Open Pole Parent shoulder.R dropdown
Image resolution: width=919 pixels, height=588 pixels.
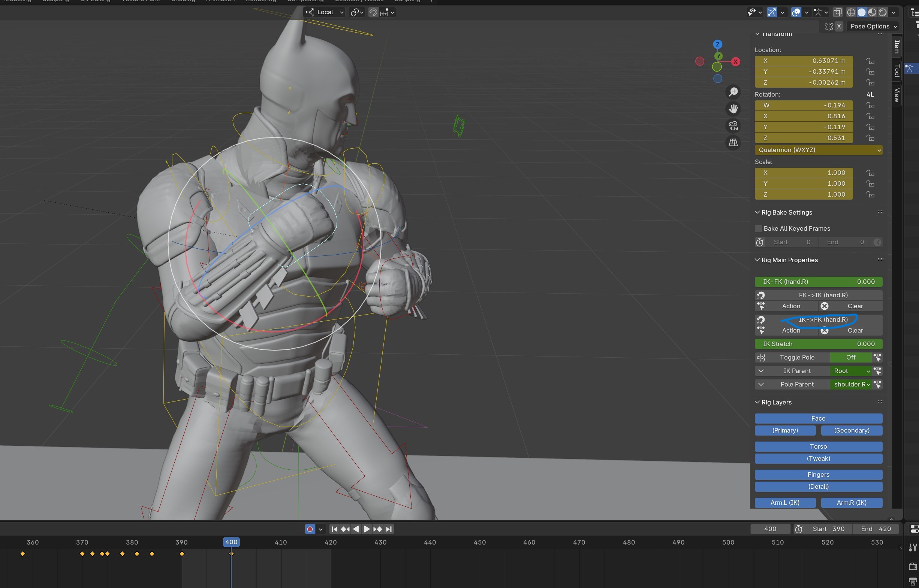851,385
